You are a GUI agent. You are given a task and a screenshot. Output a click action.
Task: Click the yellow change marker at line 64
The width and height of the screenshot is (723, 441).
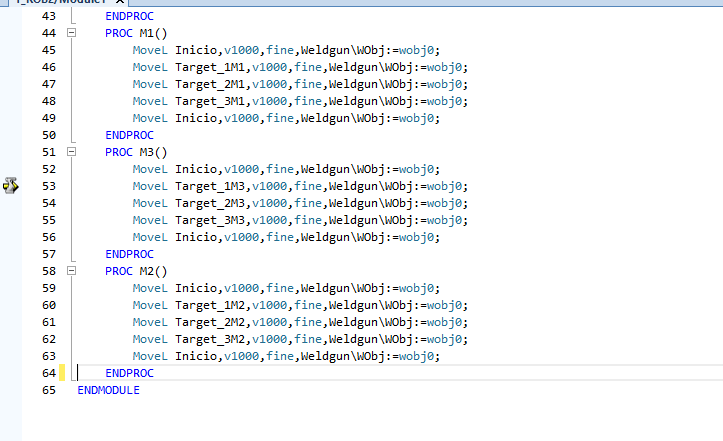[x=62, y=373]
